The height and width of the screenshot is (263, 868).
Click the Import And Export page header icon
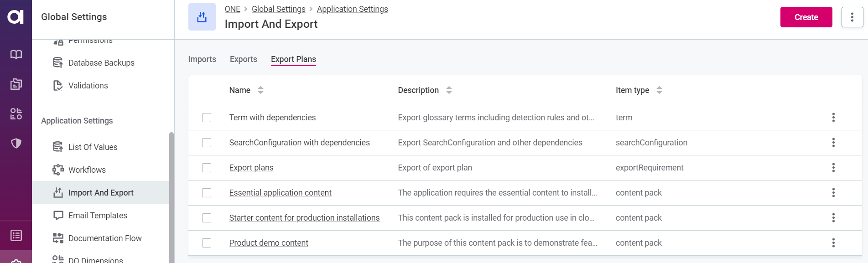pos(202,17)
